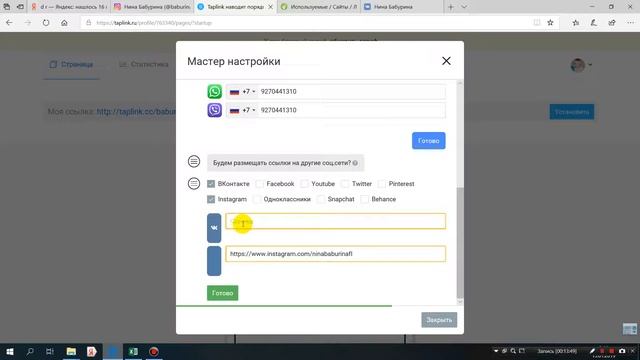Click the Установить button on the background page
This screenshot has width=640, height=360.
571,112
